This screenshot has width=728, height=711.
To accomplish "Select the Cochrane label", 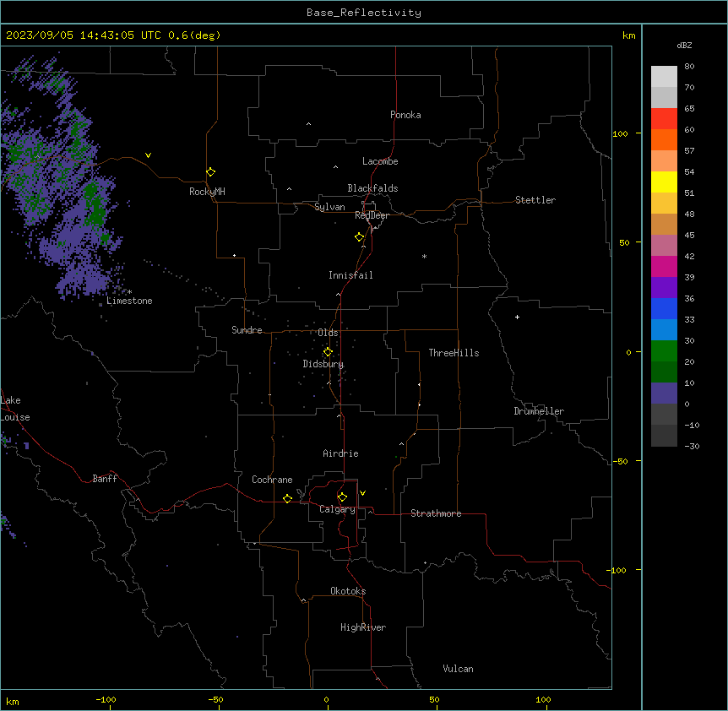I will [x=272, y=480].
